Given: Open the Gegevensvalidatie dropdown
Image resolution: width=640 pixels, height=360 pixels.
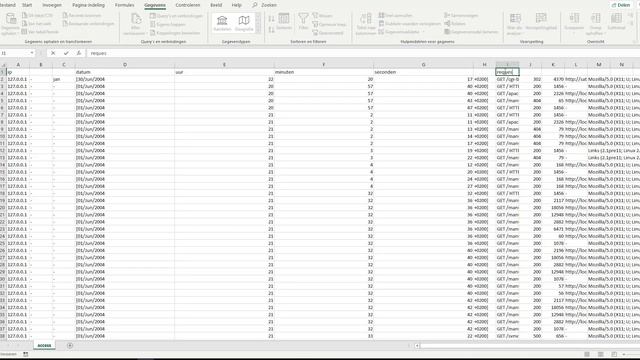Looking at the screenshot, I should coord(402,32).
